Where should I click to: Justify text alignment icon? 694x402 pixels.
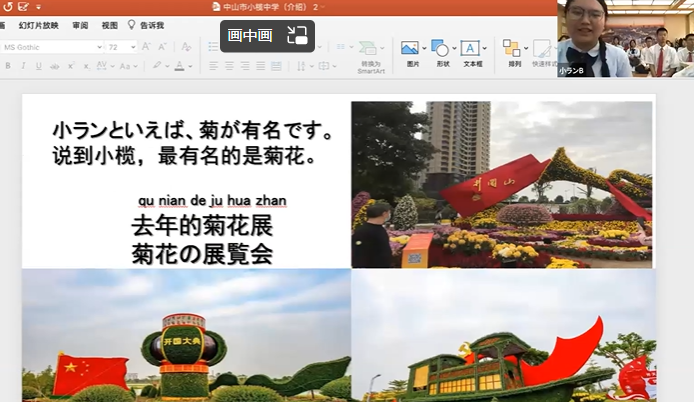point(260,66)
